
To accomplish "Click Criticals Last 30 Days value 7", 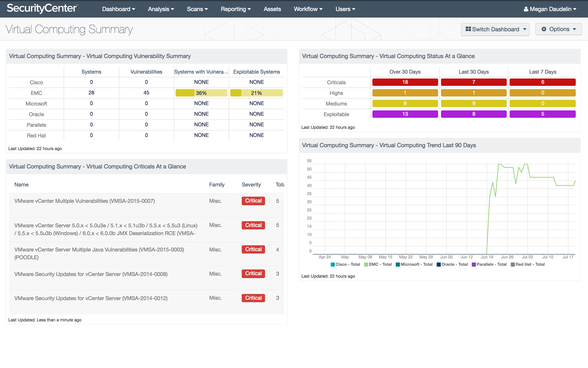I will [473, 82].
